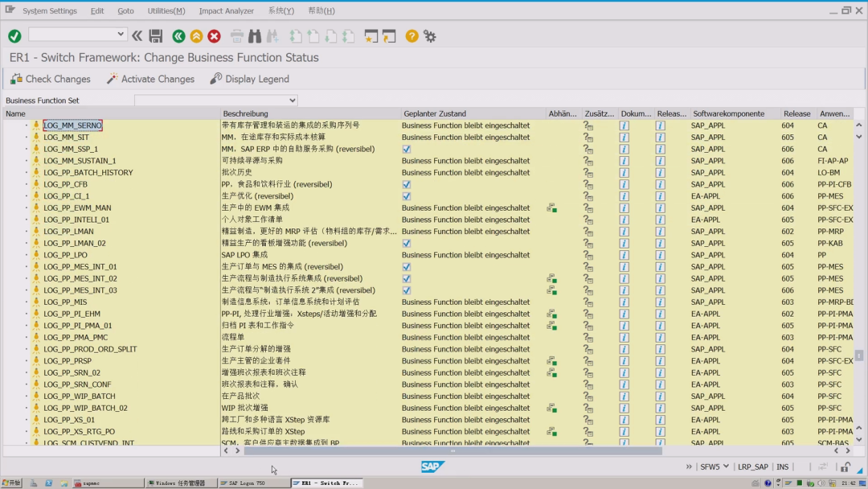Open release info icon for LOG_PP_CFB
868x489 pixels.
pyautogui.click(x=660, y=184)
